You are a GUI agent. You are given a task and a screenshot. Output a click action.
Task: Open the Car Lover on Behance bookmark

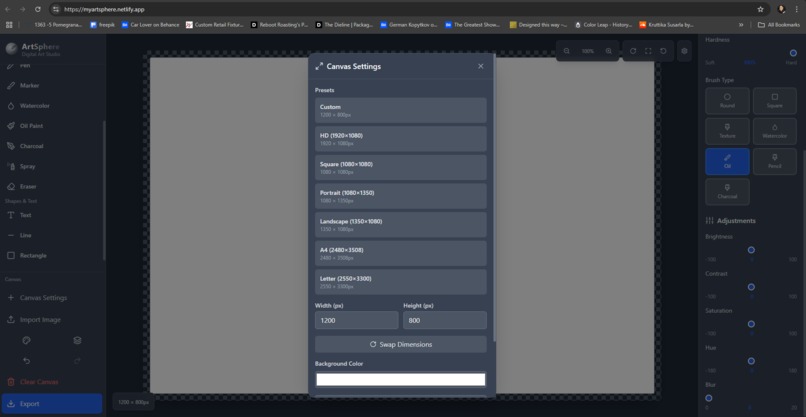[151, 24]
